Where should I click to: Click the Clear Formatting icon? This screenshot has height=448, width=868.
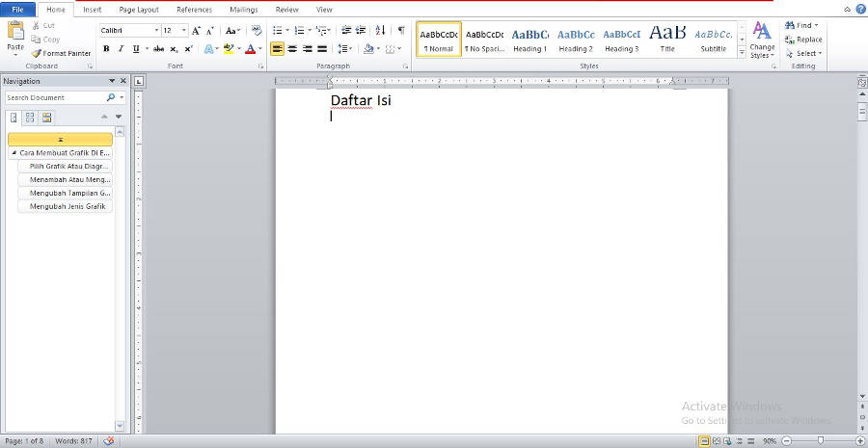point(257,31)
